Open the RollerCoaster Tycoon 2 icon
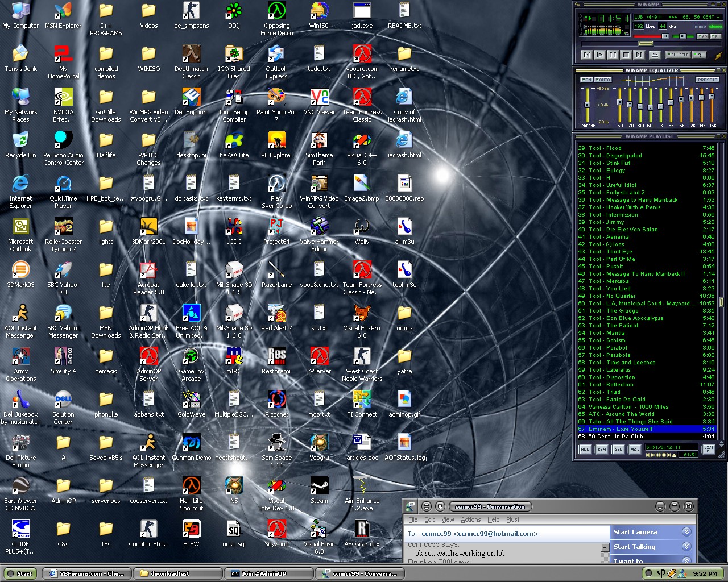The height and width of the screenshot is (582, 728). (x=63, y=234)
